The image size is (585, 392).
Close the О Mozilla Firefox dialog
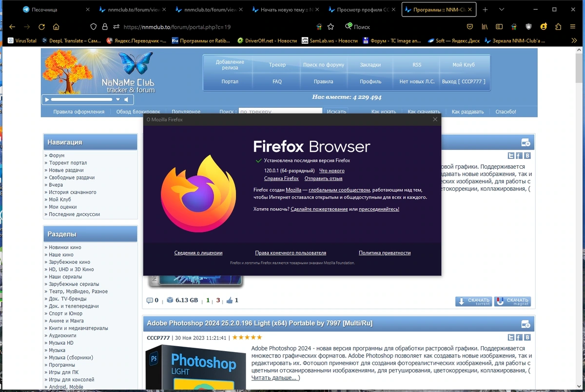[x=435, y=119]
